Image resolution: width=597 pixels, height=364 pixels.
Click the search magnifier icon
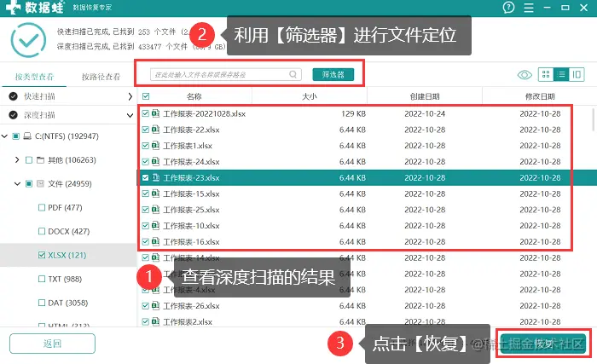coord(293,74)
